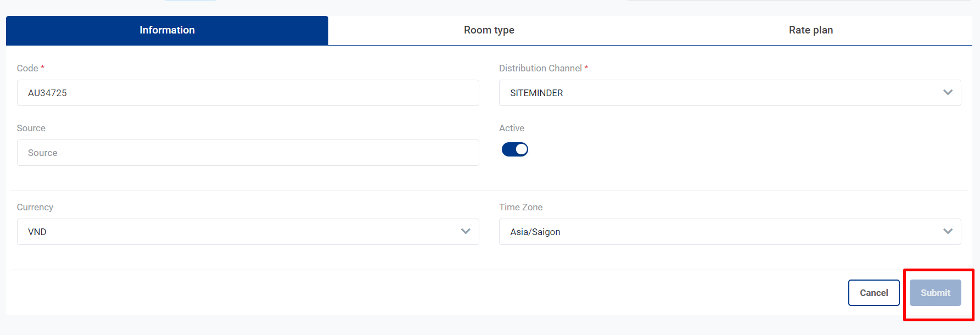This screenshot has height=335, width=980.
Task: Toggle the Active switch off
Action: [x=515, y=149]
